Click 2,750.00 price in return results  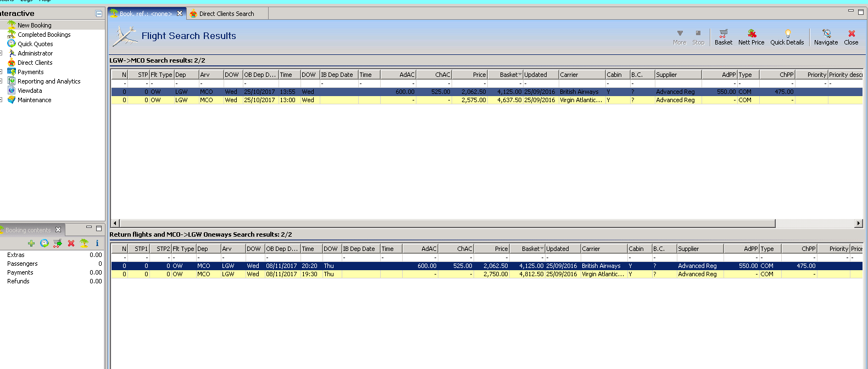[x=496, y=274]
